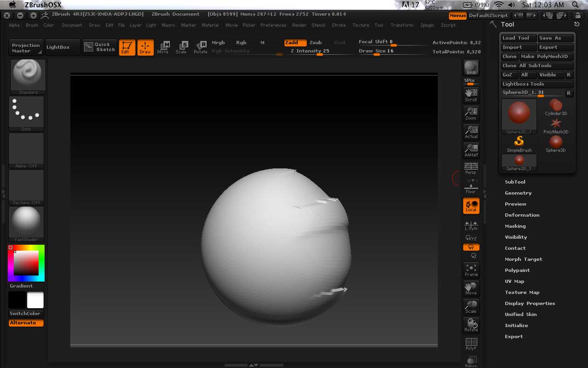Click the Frame mesh icon
The height and width of the screenshot is (368, 588).
pyautogui.click(x=471, y=270)
